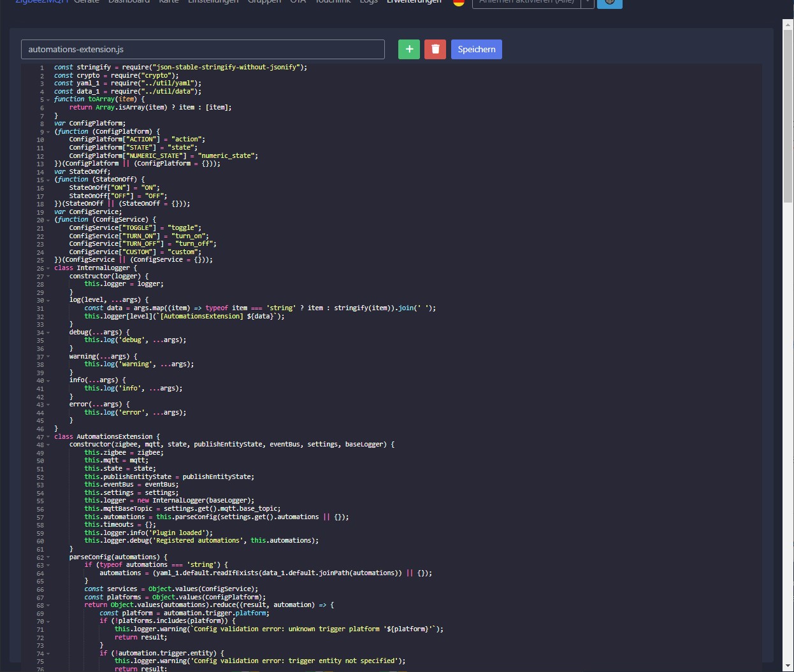The height and width of the screenshot is (672, 794).
Task: Click the 'this.publishEntityState' assignment line
Action: click(x=170, y=477)
